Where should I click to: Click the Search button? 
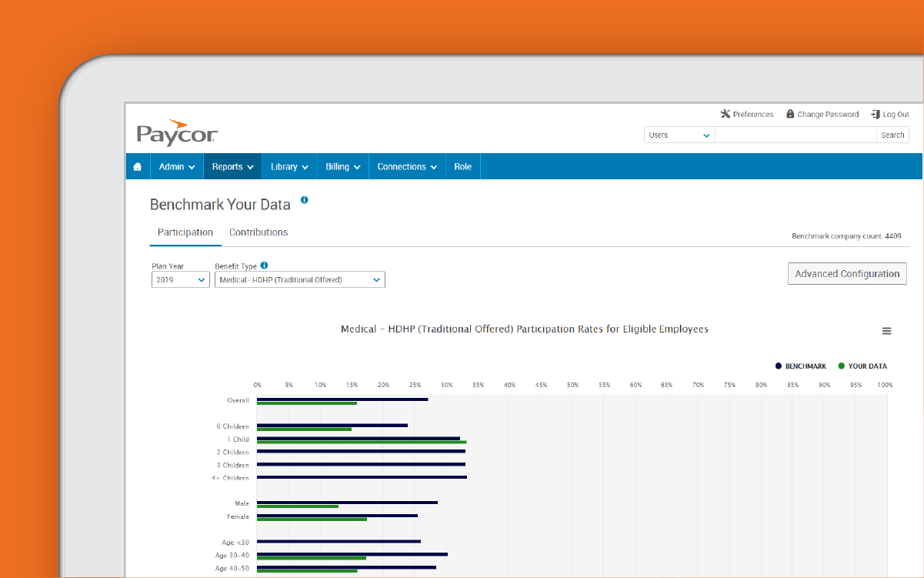click(892, 135)
